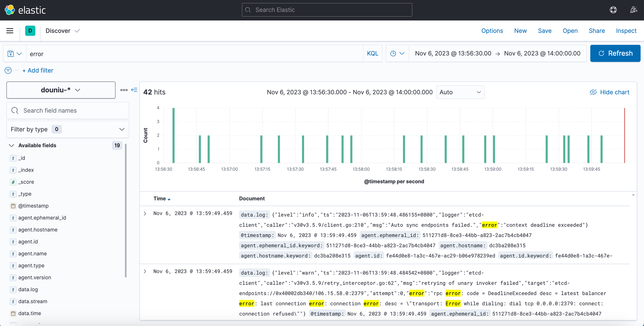
Task: Click the 42 hits count text
Action: 154,92
